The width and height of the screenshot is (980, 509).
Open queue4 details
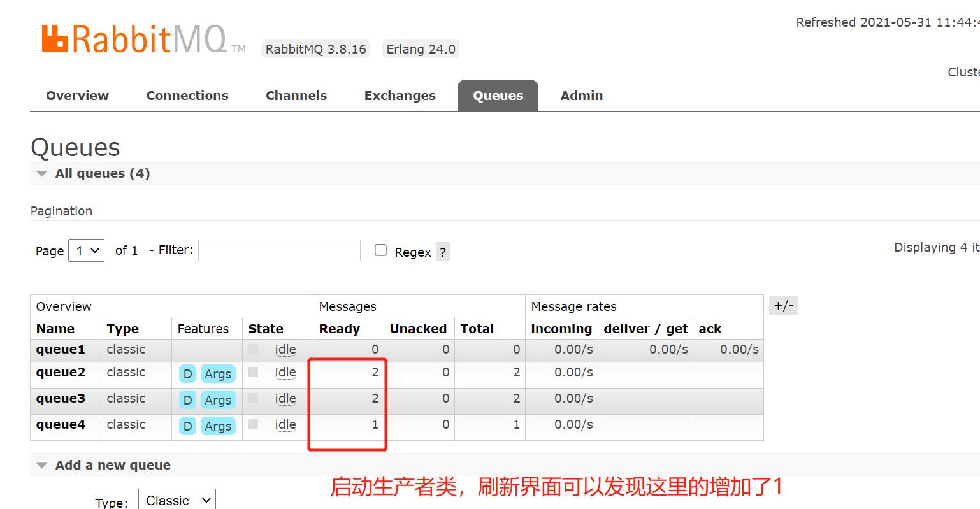tap(61, 425)
